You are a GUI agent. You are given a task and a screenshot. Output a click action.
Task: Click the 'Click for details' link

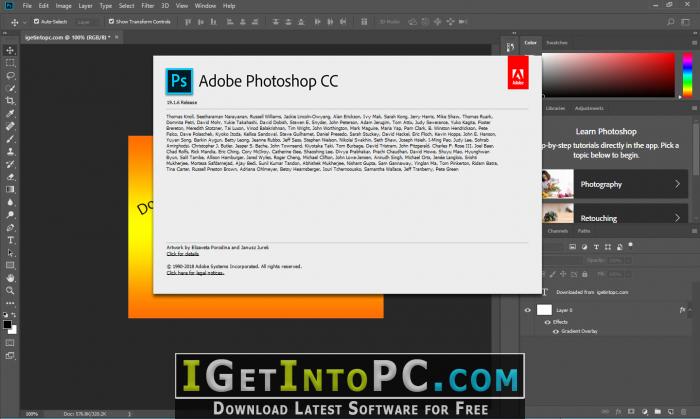tap(183, 253)
